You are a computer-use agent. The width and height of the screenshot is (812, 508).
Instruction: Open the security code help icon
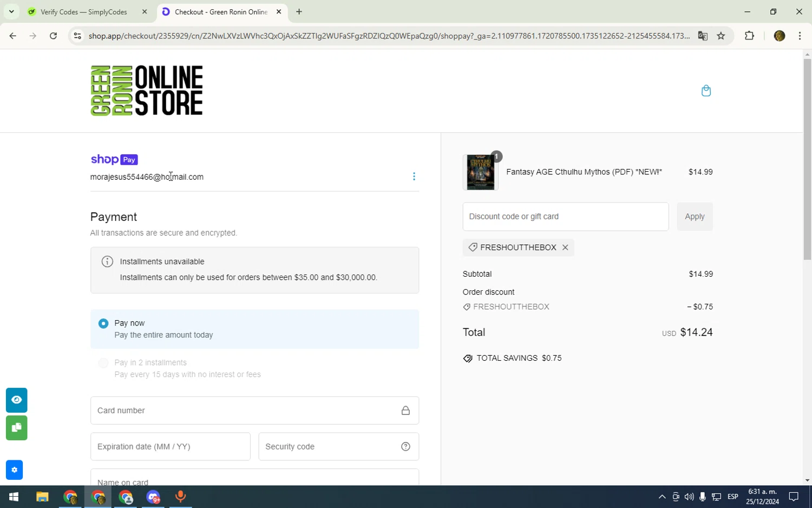(405, 447)
